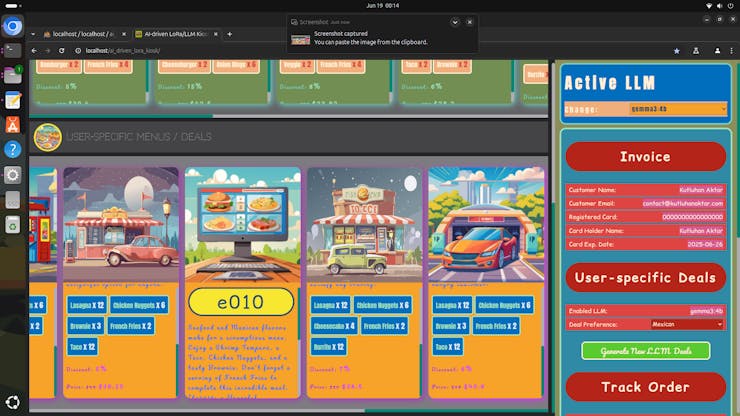This screenshot has height=416, width=740.
Task: Open Chrome from the Ubuntu dock
Action: [x=13, y=26]
